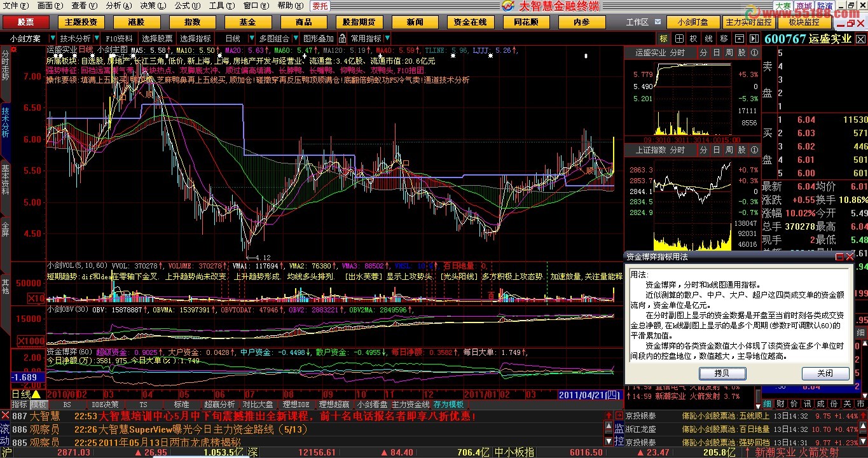Open the 帮助(H) menu

coord(290,6)
